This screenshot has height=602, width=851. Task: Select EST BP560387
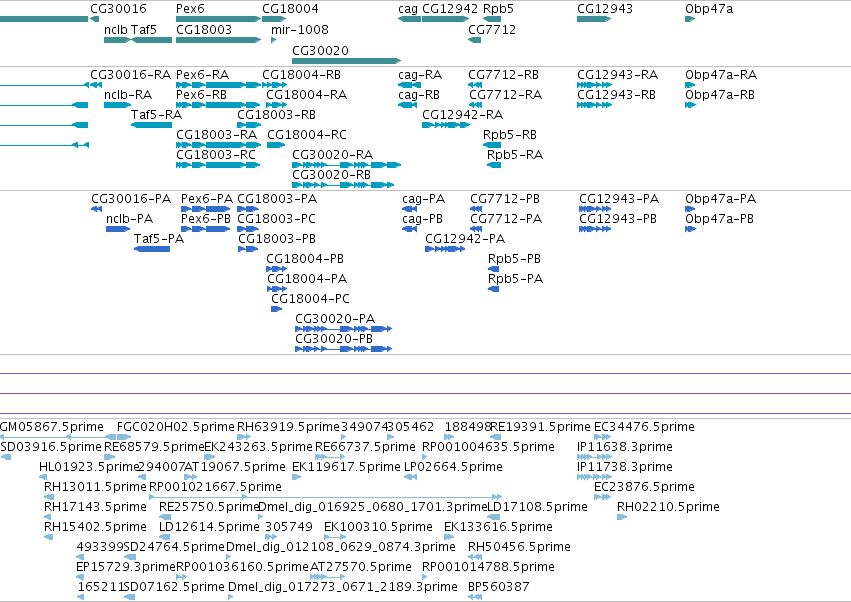click(499, 586)
